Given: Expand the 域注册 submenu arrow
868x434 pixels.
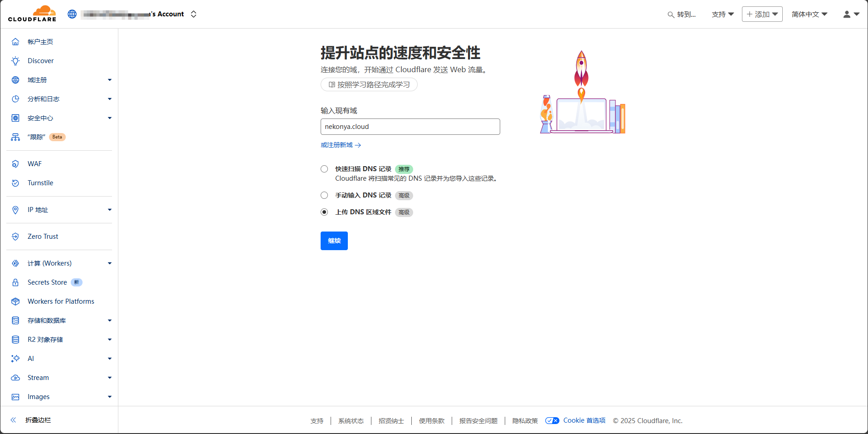Looking at the screenshot, I should (x=110, y=80).
